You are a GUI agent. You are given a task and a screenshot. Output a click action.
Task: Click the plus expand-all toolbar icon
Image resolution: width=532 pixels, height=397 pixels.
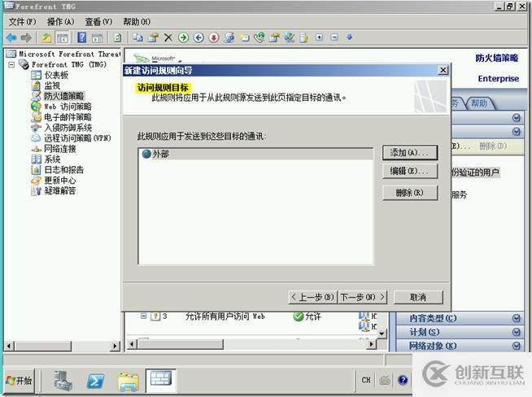tap(319, 37)
